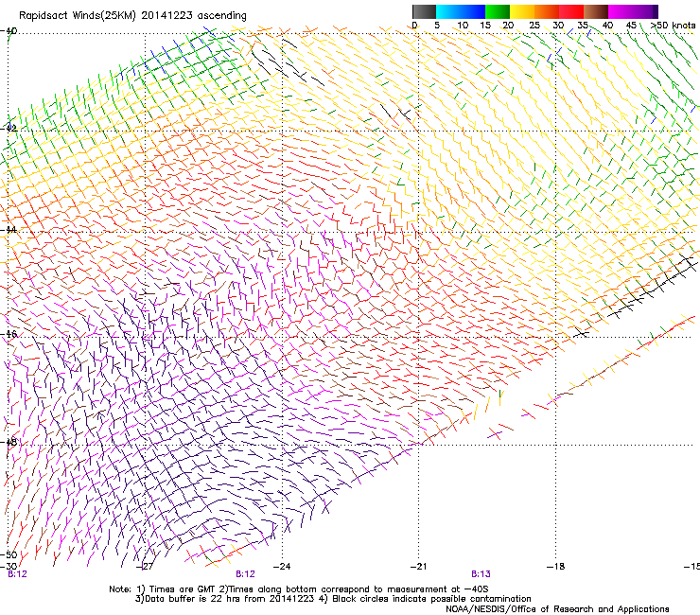Select the orange 25-30 knots legend swatch

pos(547,11)
